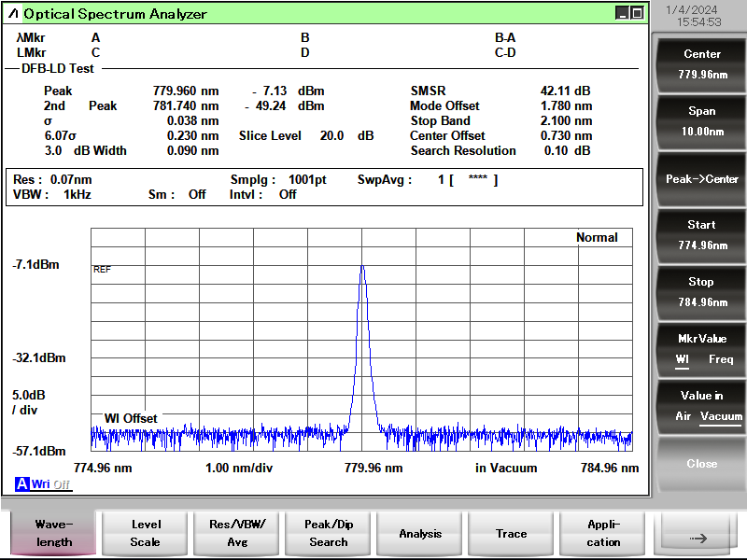The image size is (747, 560).
Task: Open the Trace menu
Action: coord(512,533)
